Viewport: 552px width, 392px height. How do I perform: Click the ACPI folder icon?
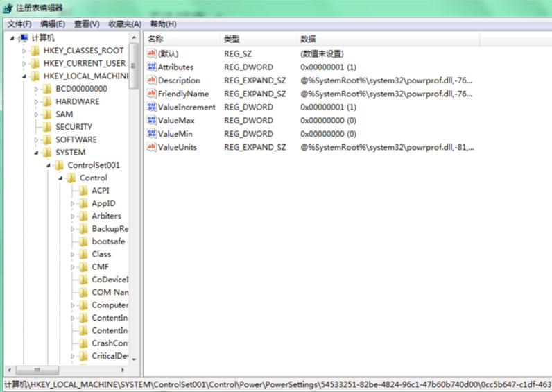tap(83, 191)
